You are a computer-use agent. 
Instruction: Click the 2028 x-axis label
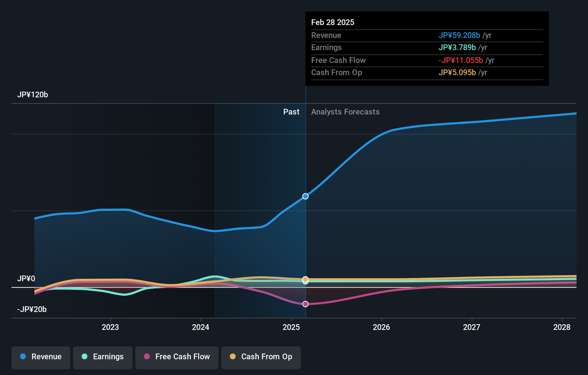point(562,327)
